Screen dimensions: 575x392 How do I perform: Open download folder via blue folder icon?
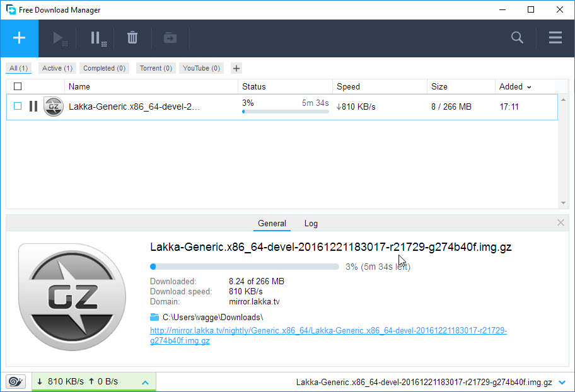[154, 317]
